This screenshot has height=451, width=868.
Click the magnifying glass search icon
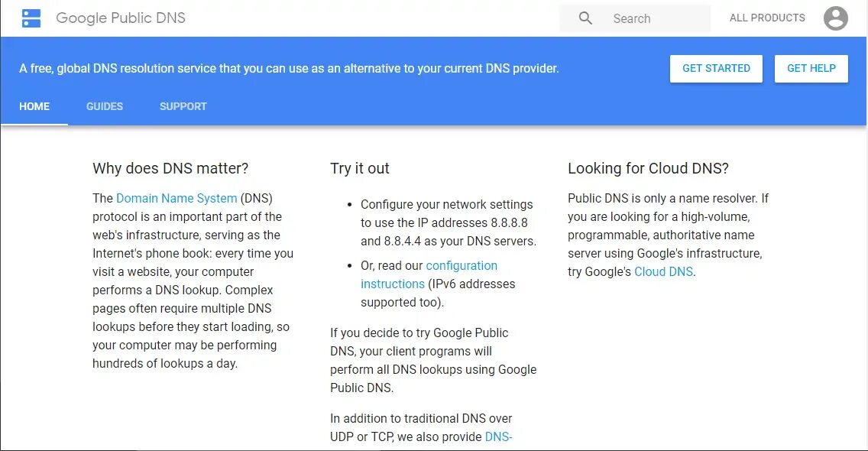tap(585, 18)
